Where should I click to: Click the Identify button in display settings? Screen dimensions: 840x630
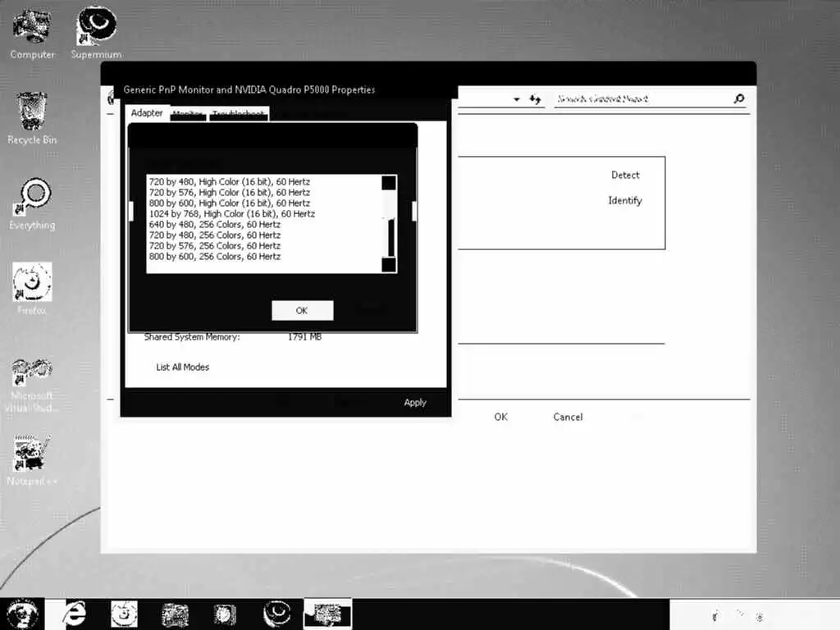coord(625,200)
